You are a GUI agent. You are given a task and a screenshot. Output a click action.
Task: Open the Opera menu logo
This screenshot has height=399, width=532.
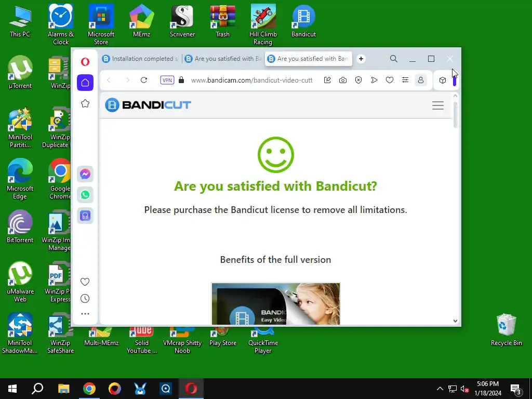coord(85,62)
